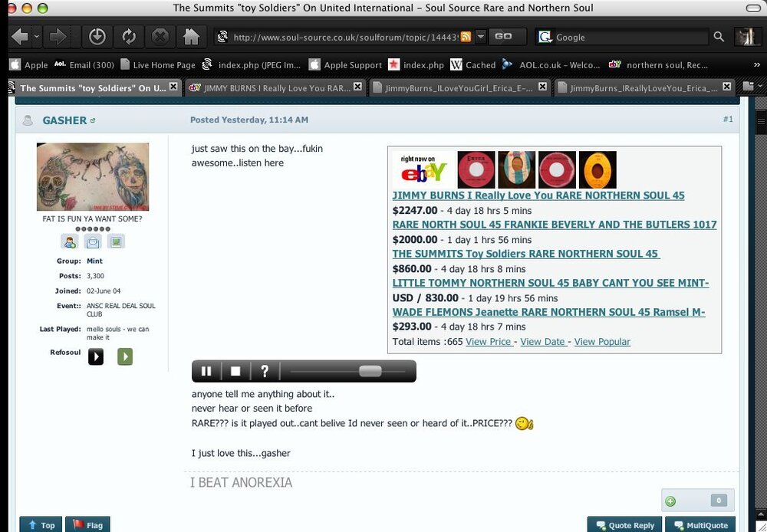This screenshot has height=532, width=767.
Task: Open FRANKIE BEVERLY AND THE BUTLERS listing
Action: (x=555, y=225)
